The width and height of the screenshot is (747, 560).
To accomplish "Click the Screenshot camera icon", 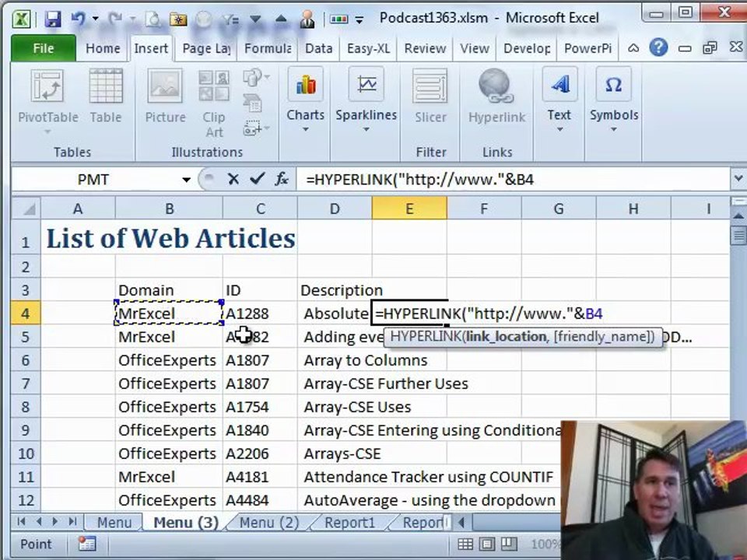I will pos(256,128).
